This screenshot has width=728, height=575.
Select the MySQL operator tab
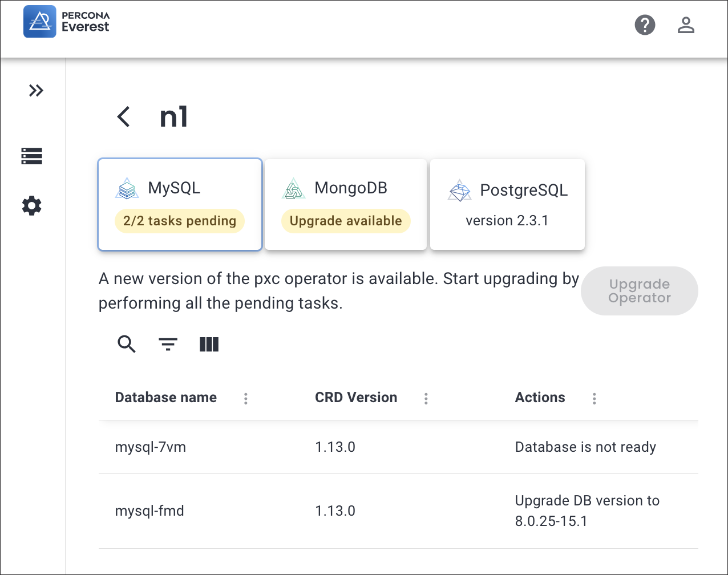[180, 204]
